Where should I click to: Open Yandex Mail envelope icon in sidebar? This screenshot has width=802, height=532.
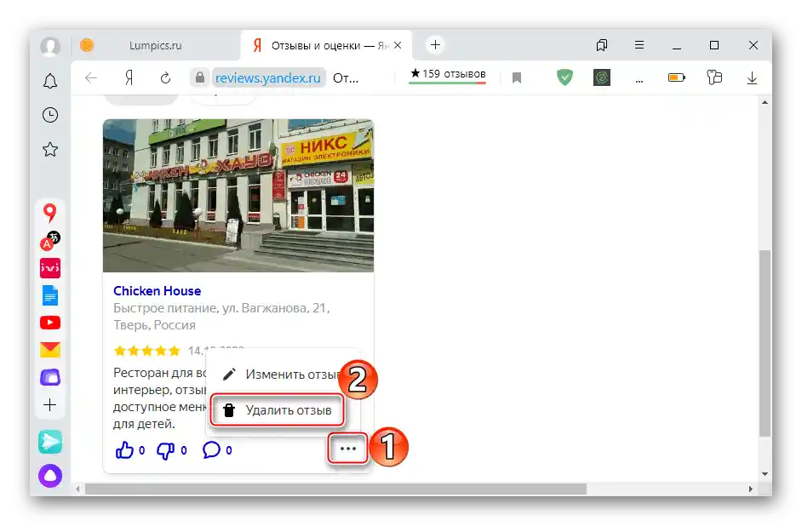(x=50, y=350)
